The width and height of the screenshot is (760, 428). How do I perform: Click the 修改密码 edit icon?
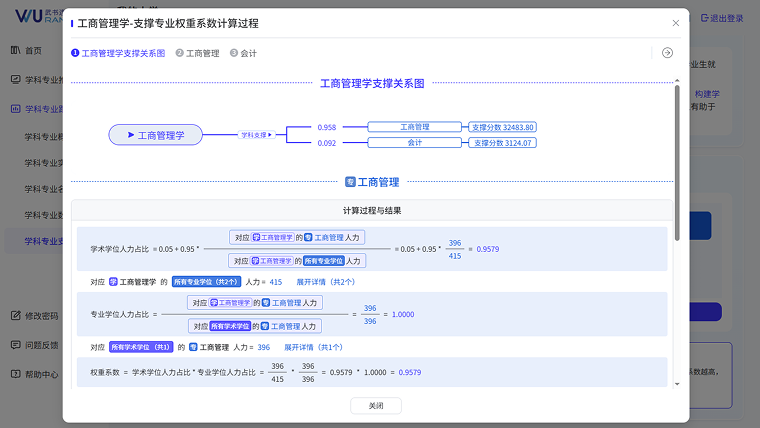coord(16,316)
